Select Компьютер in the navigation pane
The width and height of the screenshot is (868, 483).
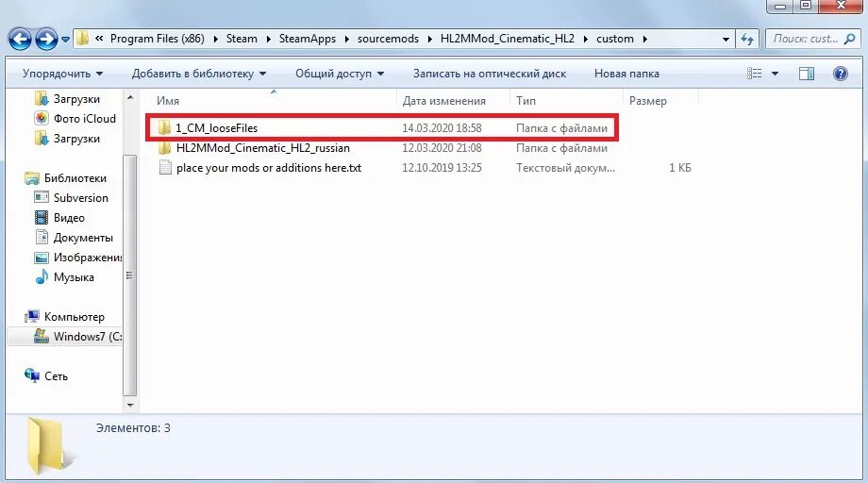(65, 317)
